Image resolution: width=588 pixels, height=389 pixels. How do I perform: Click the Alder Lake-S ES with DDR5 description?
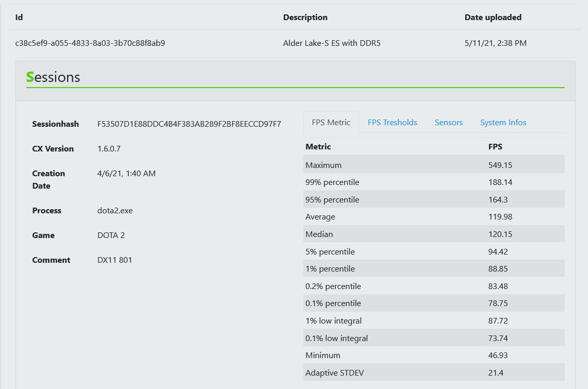coord(332,43)
